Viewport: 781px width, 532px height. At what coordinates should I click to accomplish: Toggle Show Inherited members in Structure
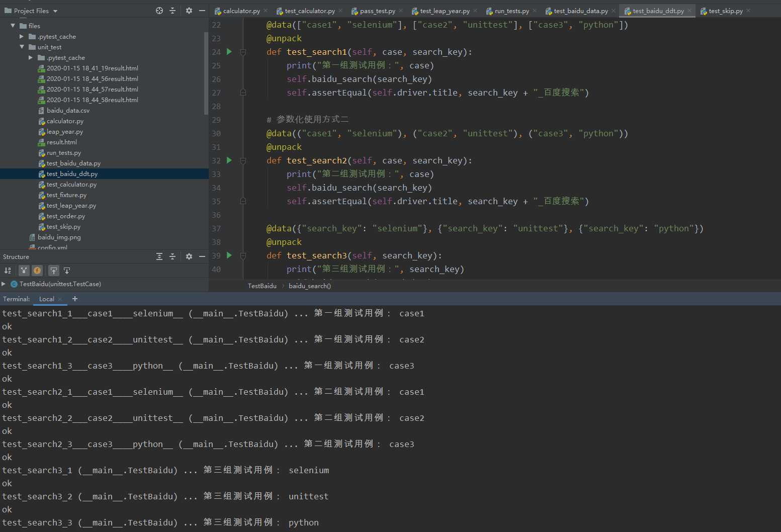tap(24, 271)
